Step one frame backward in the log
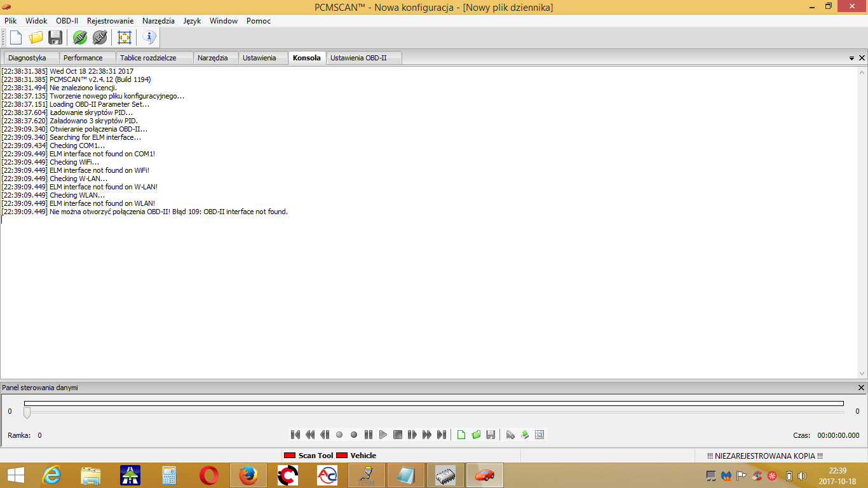This screenshot has height=488, width=868. (325, 435)
